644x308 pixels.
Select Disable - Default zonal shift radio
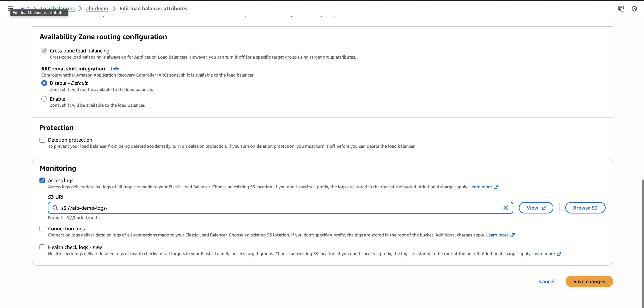tap(44, 83)
